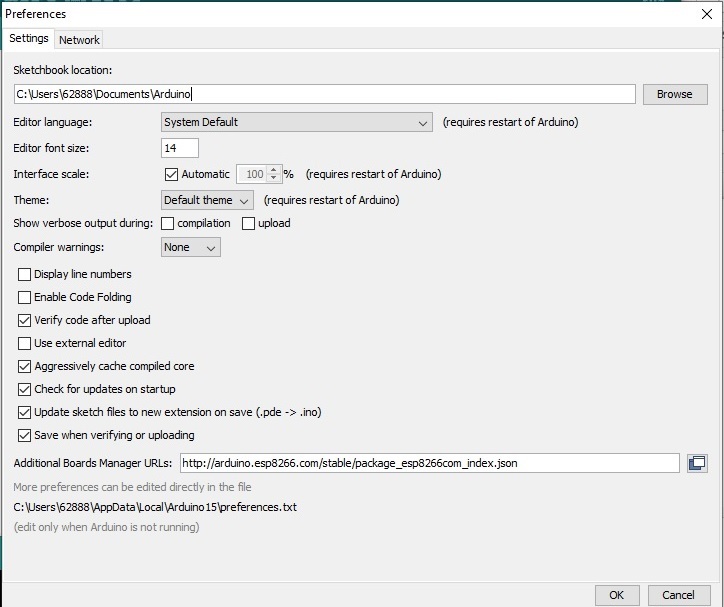The height and width of the screenshot is (607, 724).
Task: Click the 'Compiler warnings:' label
Action: [59, 247]
